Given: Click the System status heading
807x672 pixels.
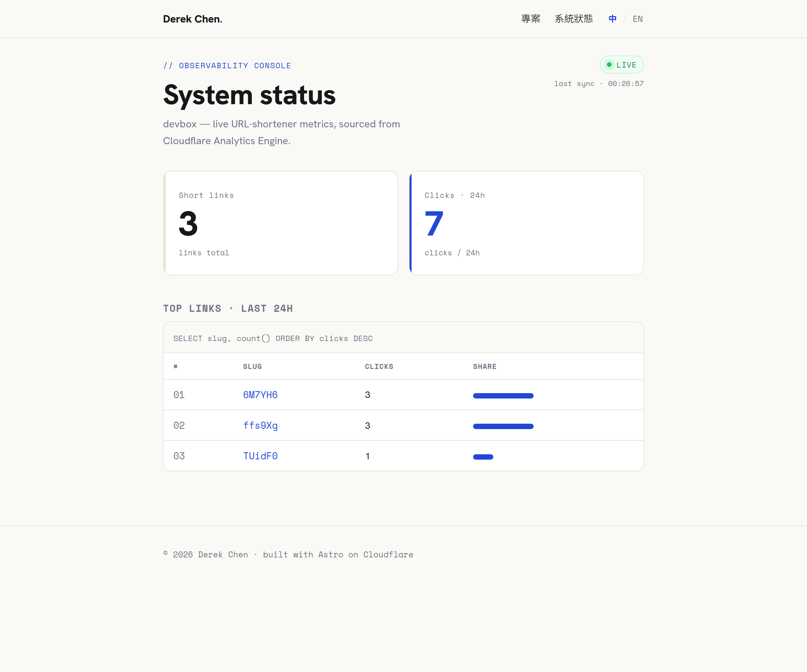Looking at the screenshot, I should pos(249,95).
